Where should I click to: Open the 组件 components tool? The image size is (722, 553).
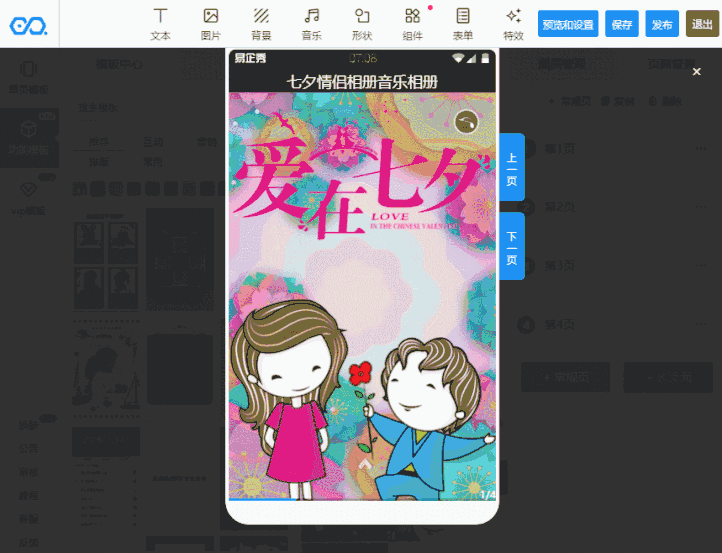point(413,24)
